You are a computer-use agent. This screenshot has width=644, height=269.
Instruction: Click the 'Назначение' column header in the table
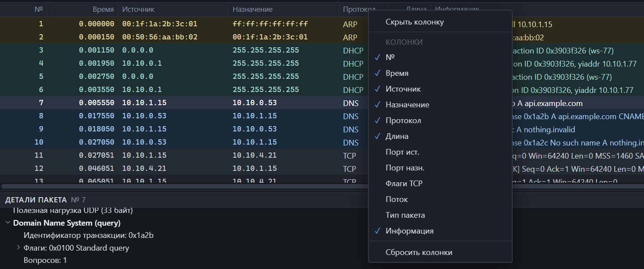click(283, 9)
